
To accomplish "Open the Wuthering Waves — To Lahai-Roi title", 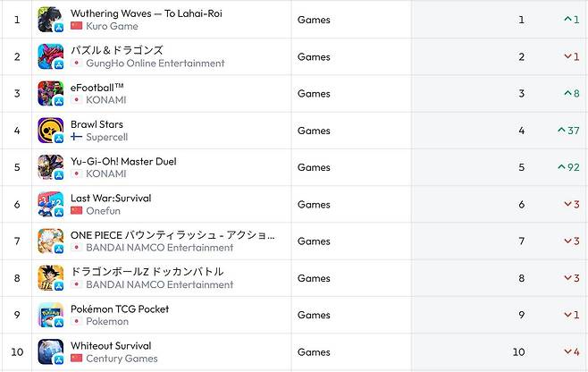I will pos(146,13).
